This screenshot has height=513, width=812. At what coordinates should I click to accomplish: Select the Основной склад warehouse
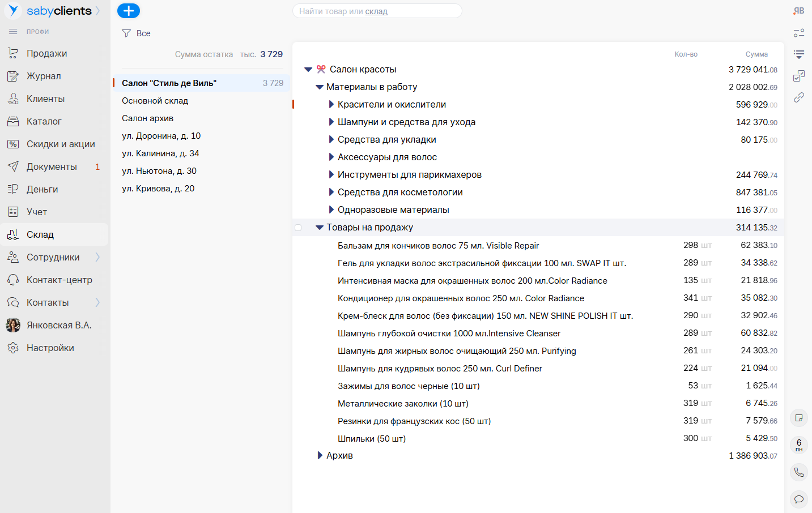click(x=155, y=101)
